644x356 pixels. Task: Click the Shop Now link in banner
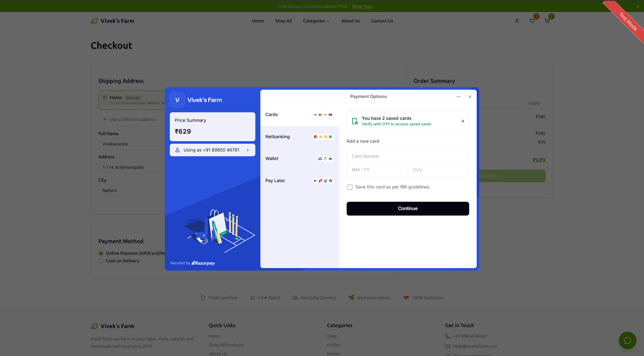pos(362,6)
